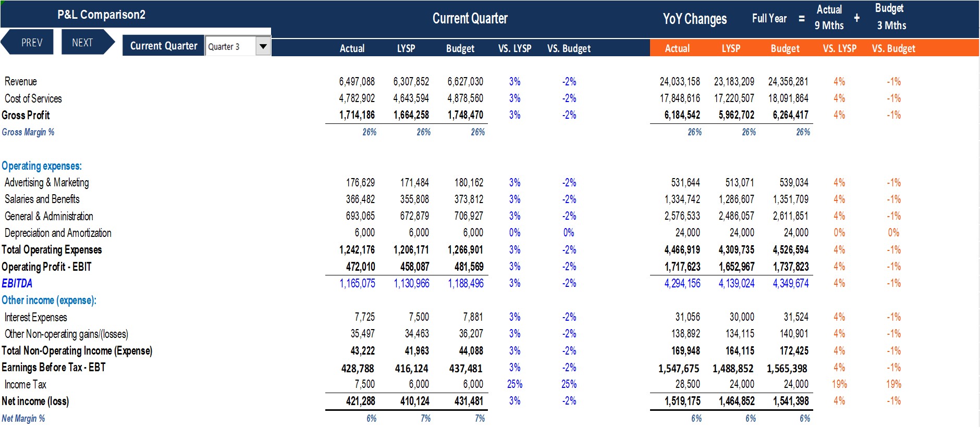Click the EBITDA row label
This screenshot has height=428, width=980.
coord(17,283)
